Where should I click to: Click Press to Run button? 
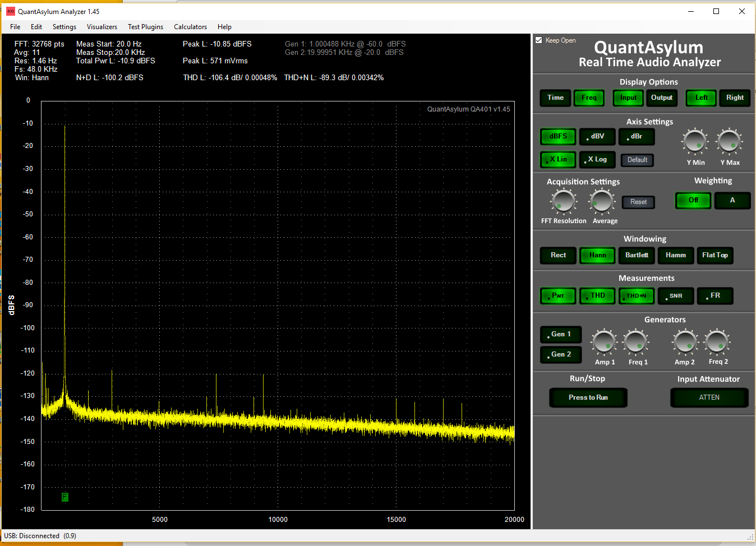588,398
